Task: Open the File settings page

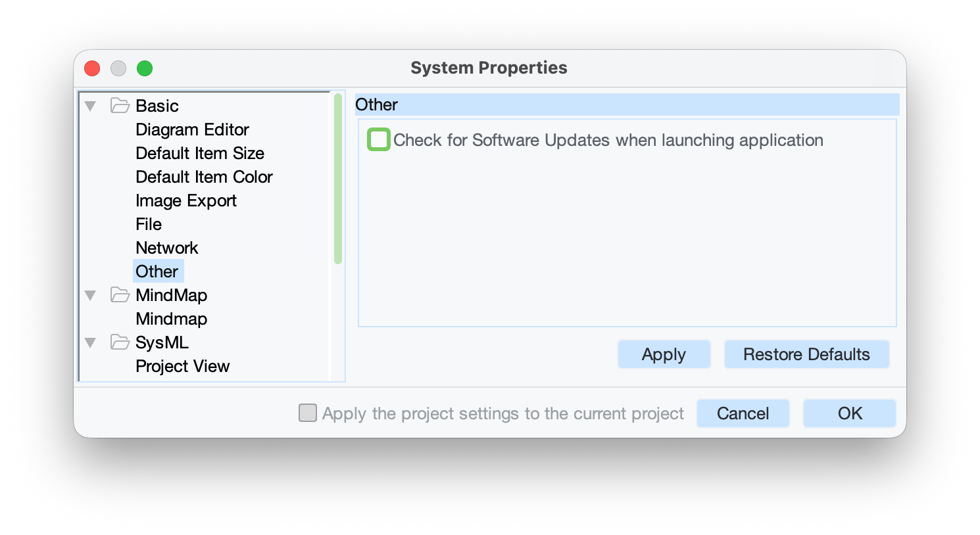Action: 149,224
